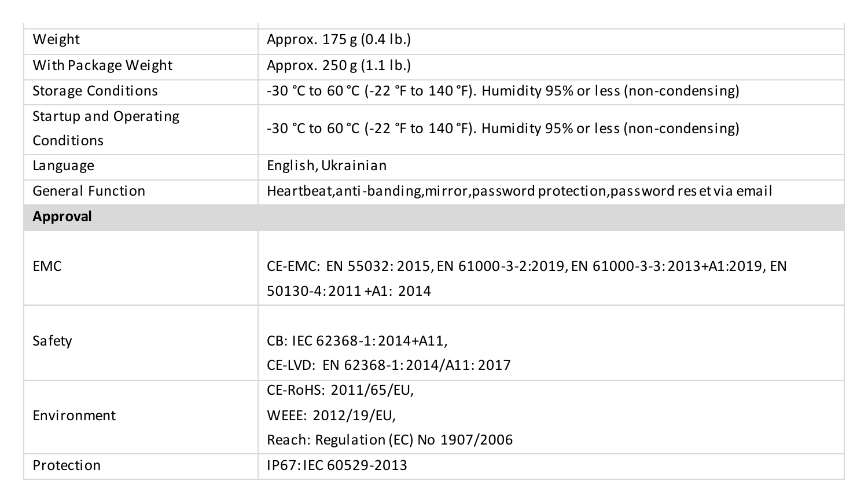Click the Safety row label

point(52,340)
